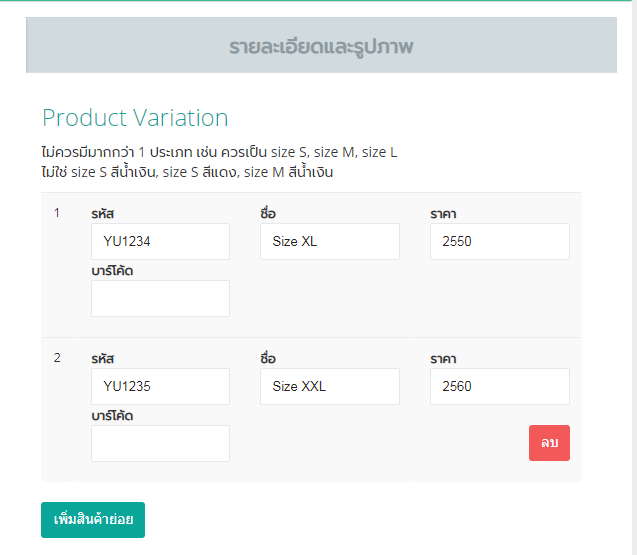The height and width of the screenshot is (555, 637).
Task: Click the รหัส field containing YU1234
Action: [160, 241]
